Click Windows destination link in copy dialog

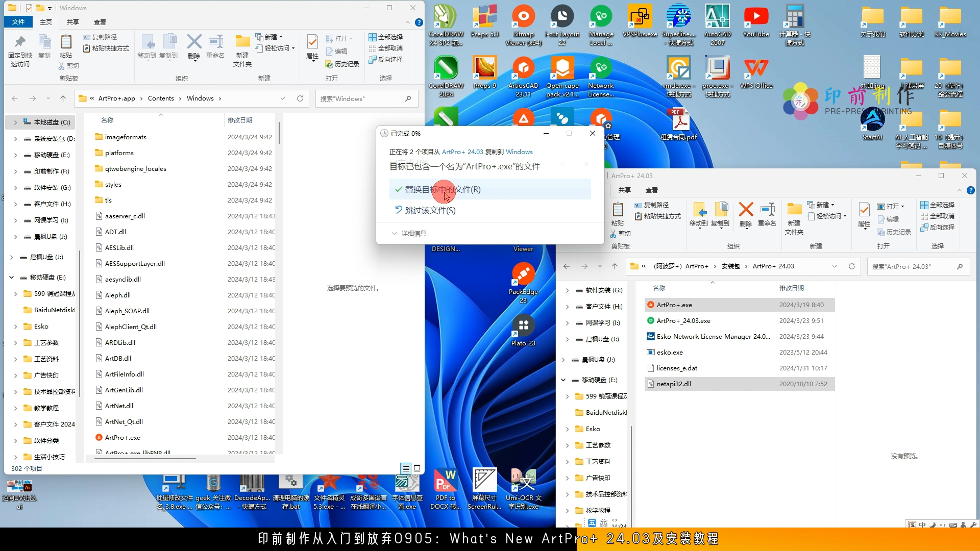pyautogui.click(x=519, y=152)
